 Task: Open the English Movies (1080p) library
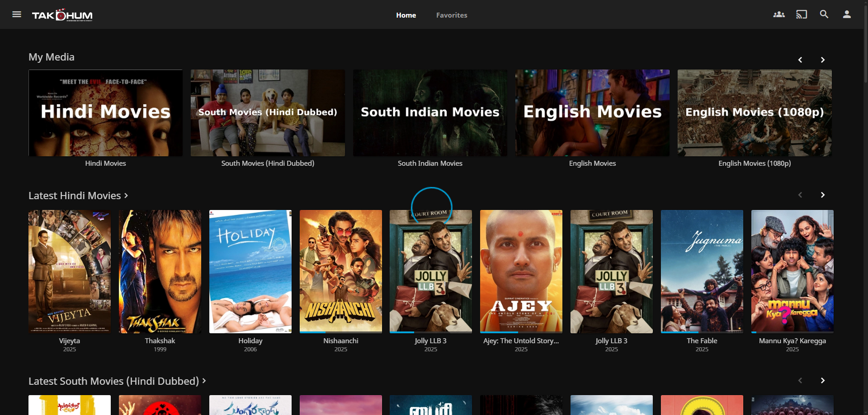pyautogui.click(x=754, y=113)
